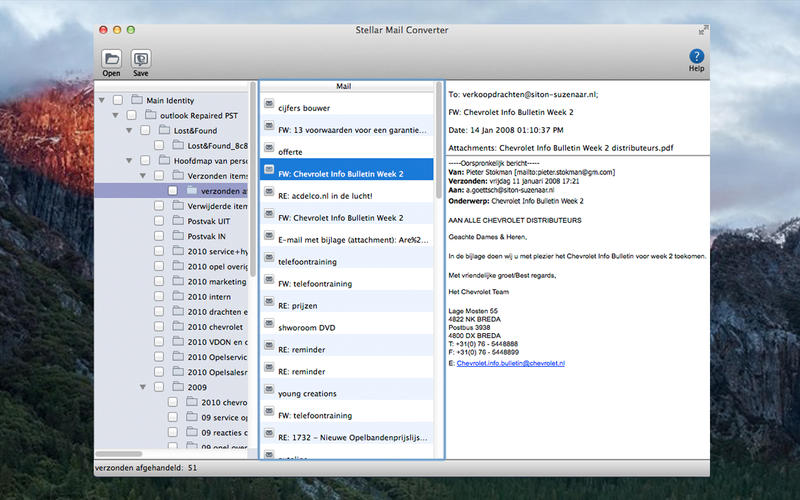Viewport: 800px width, 500px height.
Task: Click attachment name 'Chevrolet Info Bulletin Week 2 distributeurs.pdf'
Action: tap(586, 148)
